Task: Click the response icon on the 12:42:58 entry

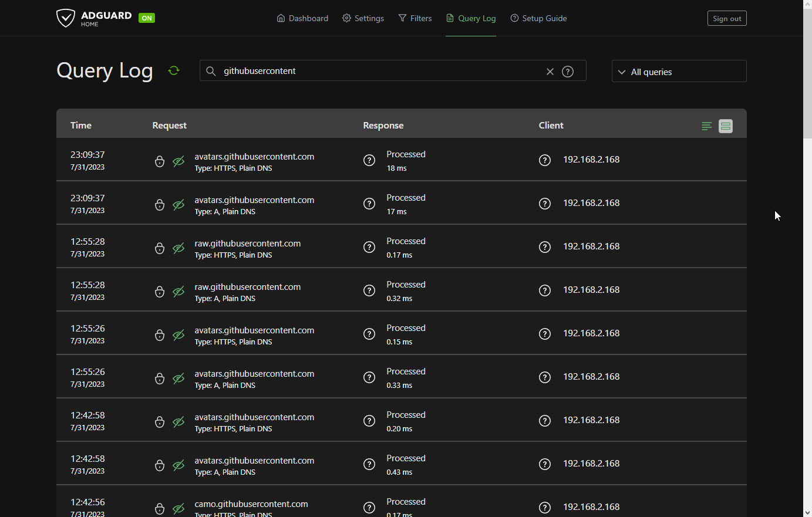Action: coord(369,421)
